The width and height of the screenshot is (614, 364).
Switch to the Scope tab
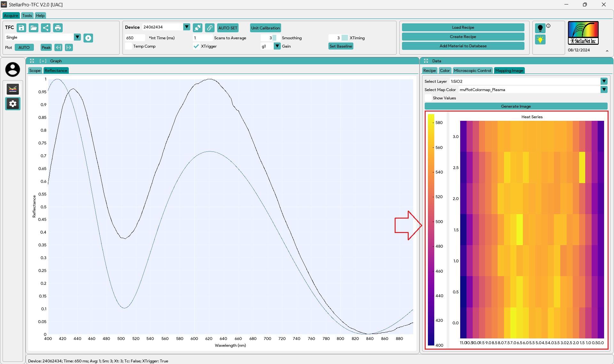35,71
